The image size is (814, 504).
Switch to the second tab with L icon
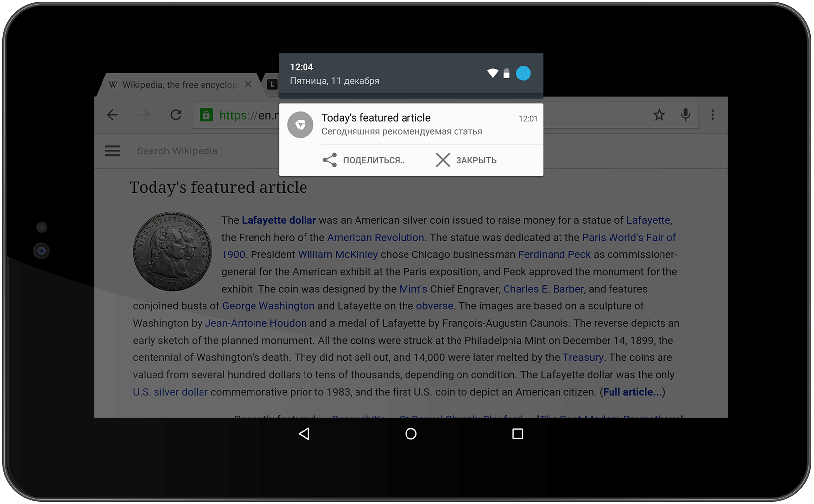tap(272, 85)
